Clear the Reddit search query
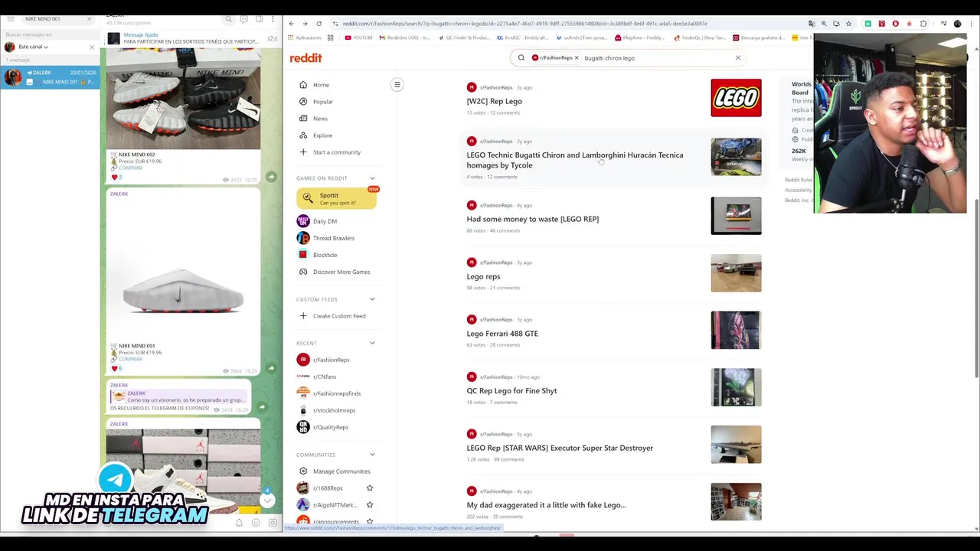980x551 pixels. pyautogui.click(x=738, y=58)
